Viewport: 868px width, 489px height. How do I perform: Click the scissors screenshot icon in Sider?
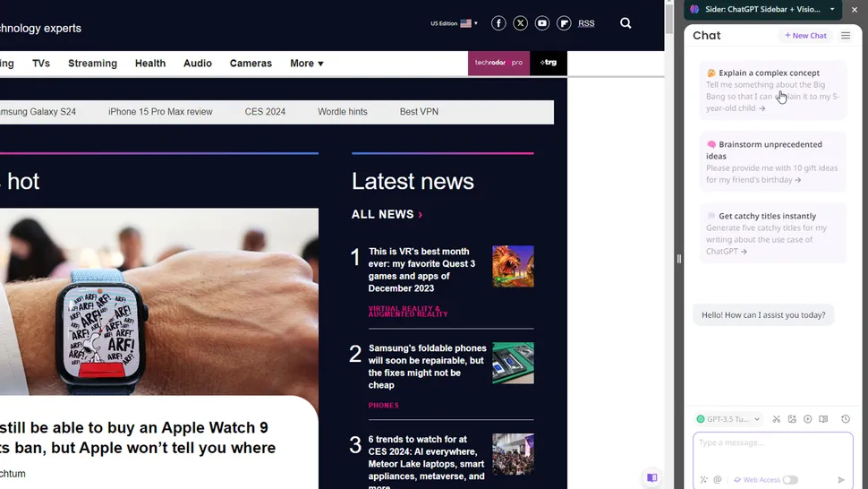[777, 419]
